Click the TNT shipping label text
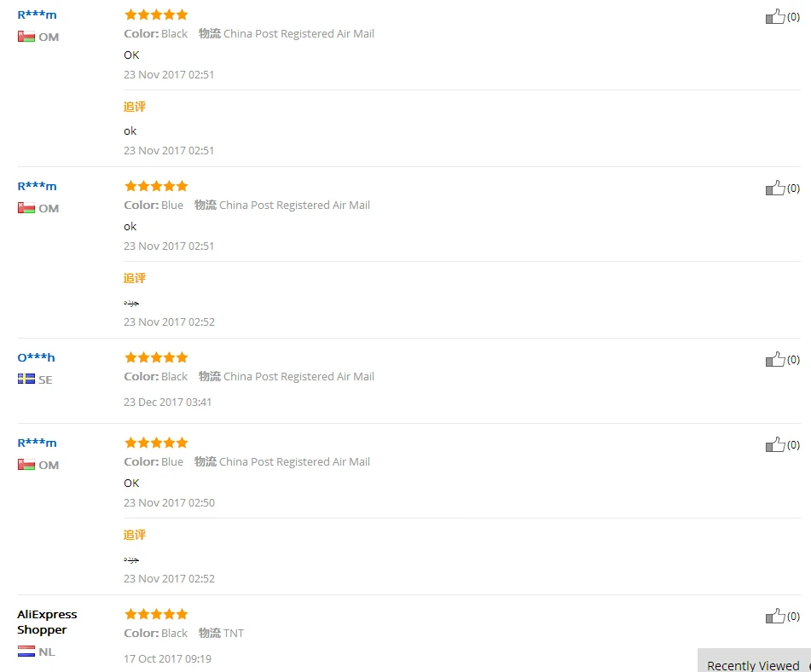 [x=234, y=633]
